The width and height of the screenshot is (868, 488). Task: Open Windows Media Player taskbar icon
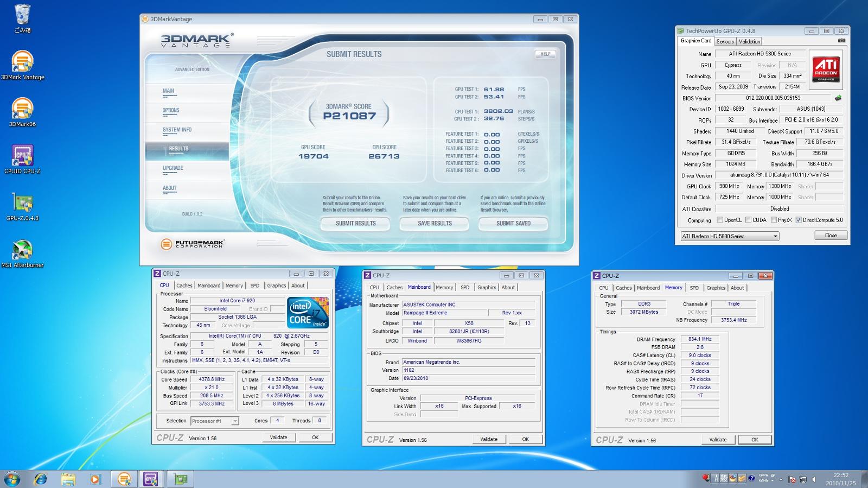pyautogui.click(x=95, y=479)
